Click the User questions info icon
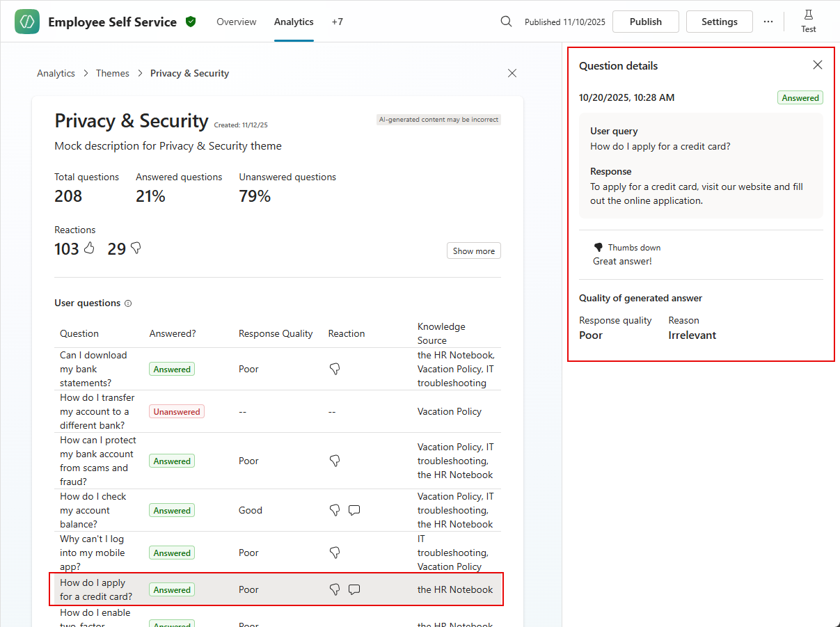The image size is (840, 627). [x=128, y=303]
